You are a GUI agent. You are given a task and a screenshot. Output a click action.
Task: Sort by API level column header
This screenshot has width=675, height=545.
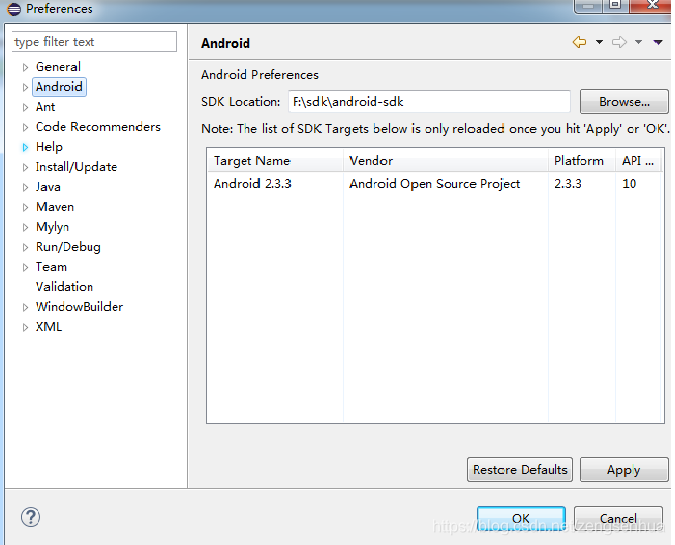(638, 161)
